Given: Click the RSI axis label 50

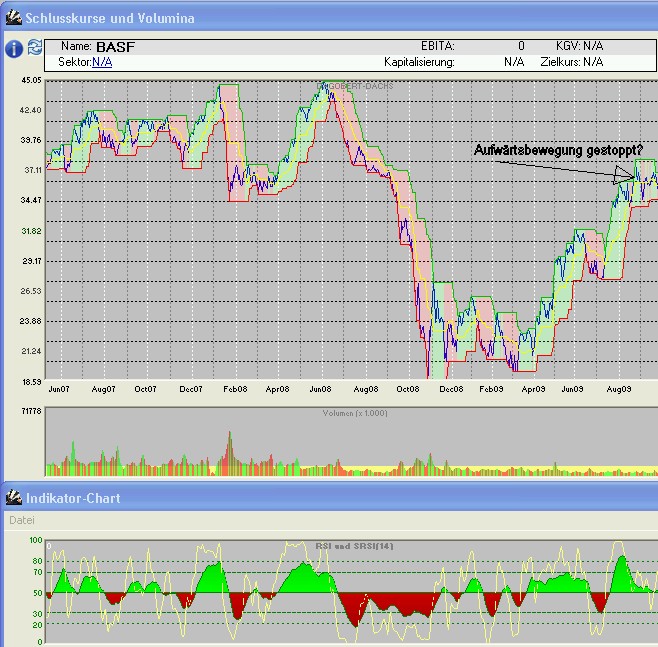Looking at the screenshot, I should [x=38, y=593].
